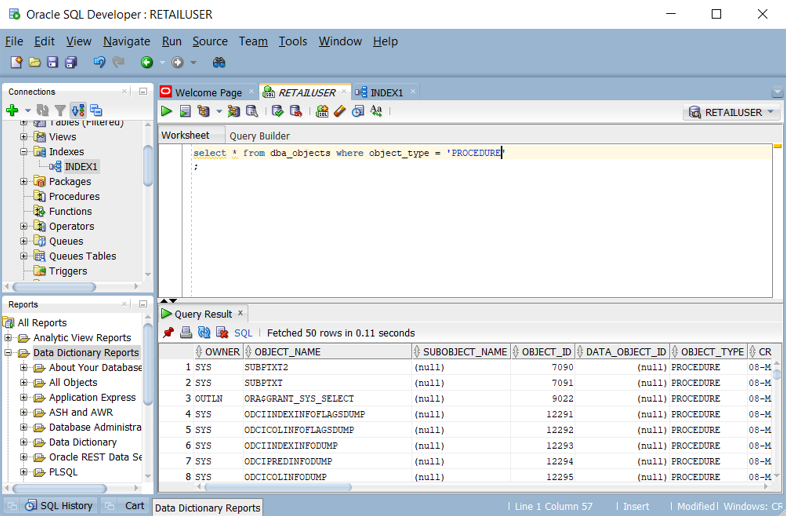Switch to the Query Builder tab
786x516 pixels.
pos(259,136)
